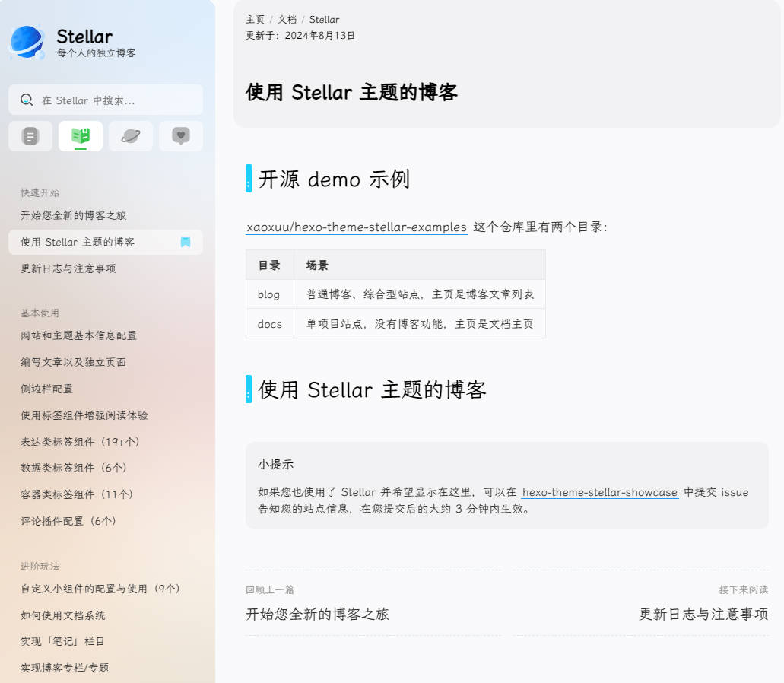Navigate to 更新日志与注意事项 next article
Viewport: 784px width, 683px height.
[703, 614]
